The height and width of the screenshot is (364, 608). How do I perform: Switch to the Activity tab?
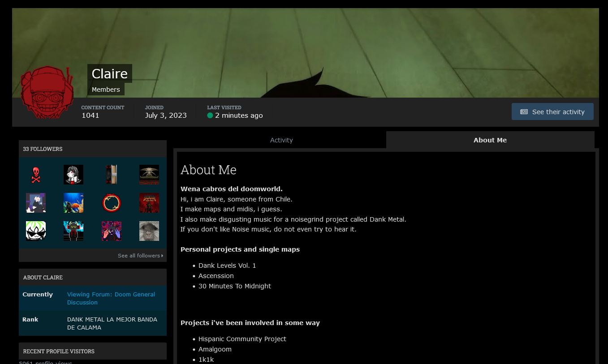[x=281, y=140]
